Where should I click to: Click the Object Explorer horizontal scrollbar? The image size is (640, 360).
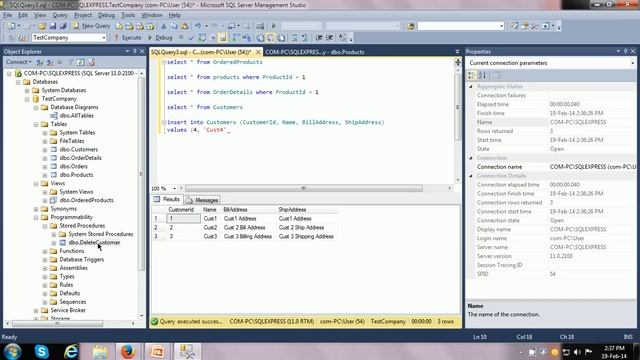57,323
